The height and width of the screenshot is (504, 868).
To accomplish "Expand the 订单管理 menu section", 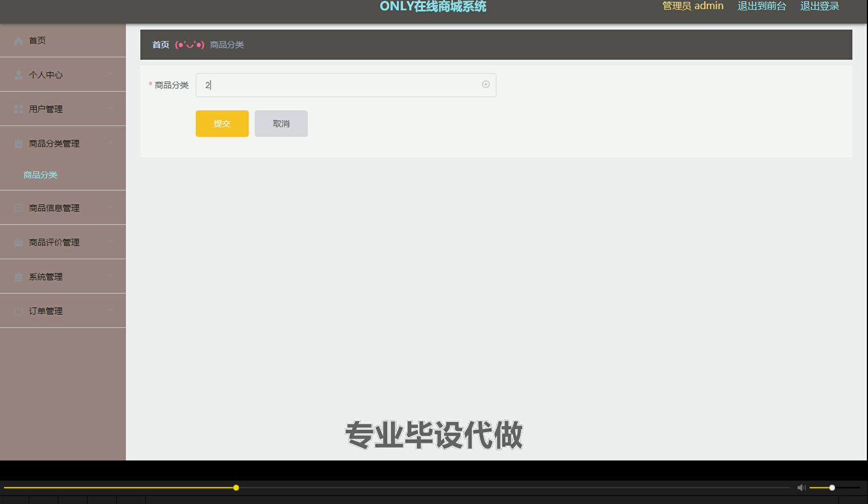I will (x=110, y=310).
